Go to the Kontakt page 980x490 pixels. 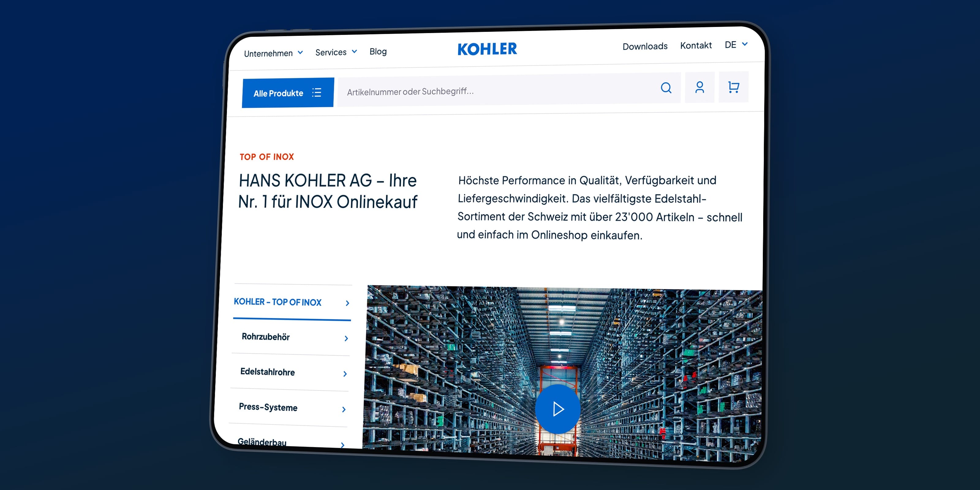pos(696,46)
